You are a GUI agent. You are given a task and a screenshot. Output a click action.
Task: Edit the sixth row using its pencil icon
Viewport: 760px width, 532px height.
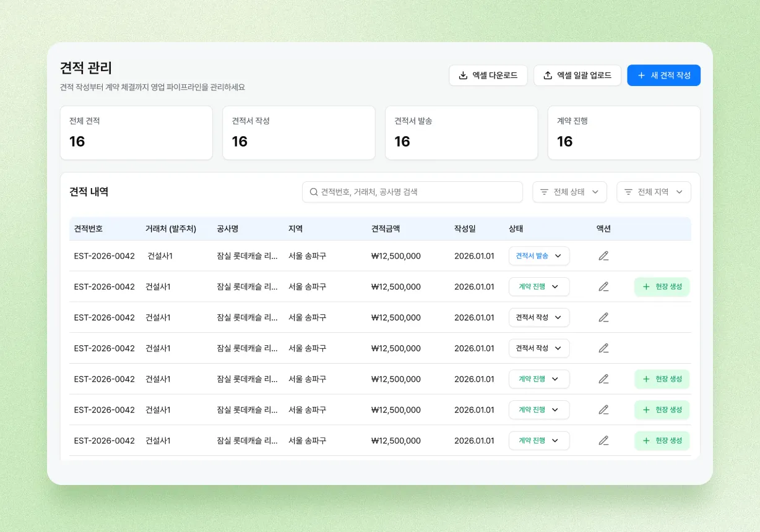pos(603,410)
